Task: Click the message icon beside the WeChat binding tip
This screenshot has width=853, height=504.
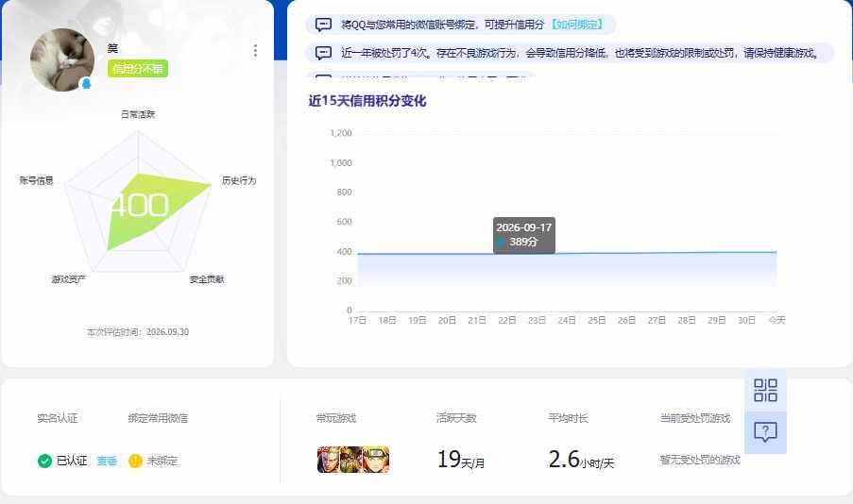Action: [x=323, y=25]
